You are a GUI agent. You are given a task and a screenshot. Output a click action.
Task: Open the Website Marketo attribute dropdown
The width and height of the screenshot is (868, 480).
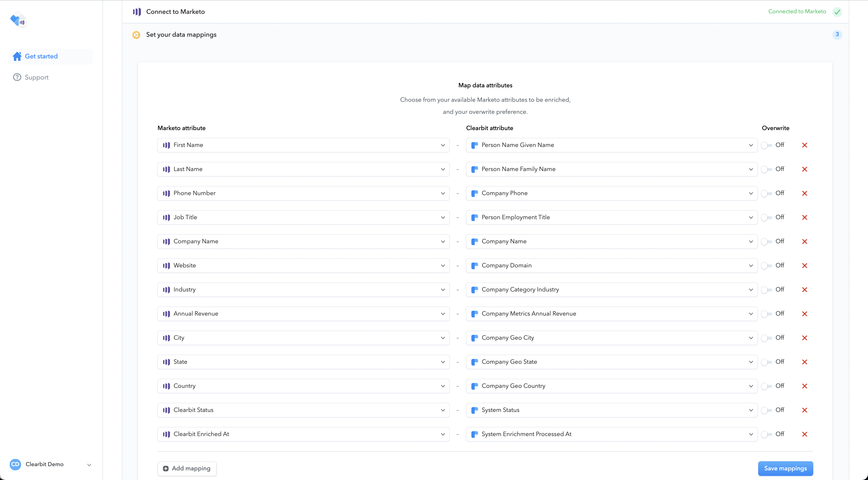pos(303,266)
